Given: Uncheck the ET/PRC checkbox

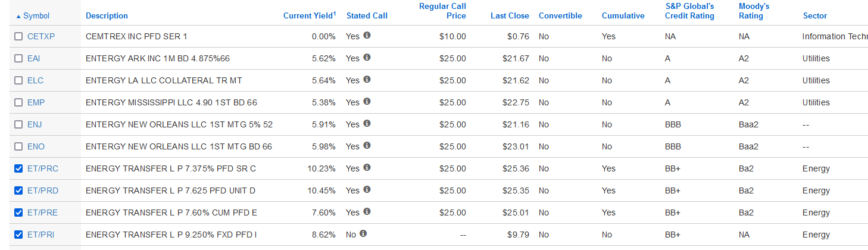Looking at the screenshot, I should click(18, 169).
